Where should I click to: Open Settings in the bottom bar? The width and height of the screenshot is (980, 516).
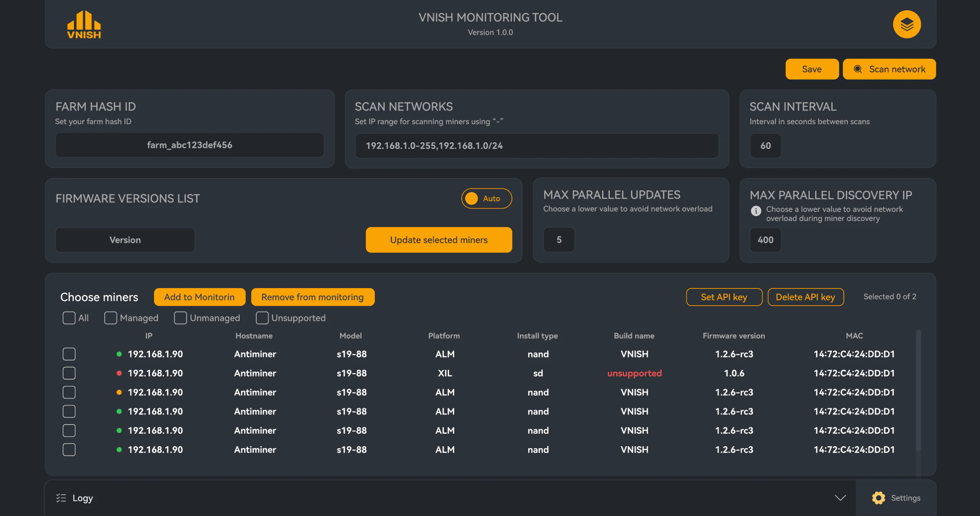pyautogui.click(x=896, y=498)
